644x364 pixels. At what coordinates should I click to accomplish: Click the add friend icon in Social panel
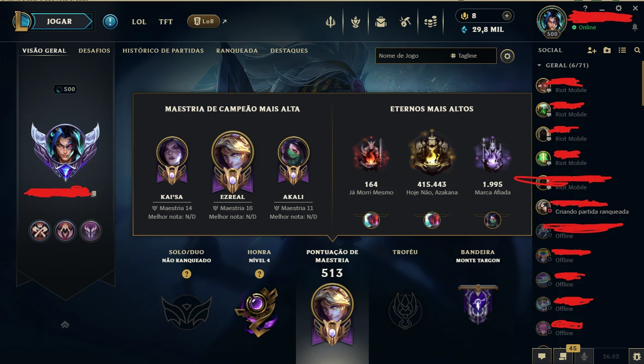coord(592,50)
